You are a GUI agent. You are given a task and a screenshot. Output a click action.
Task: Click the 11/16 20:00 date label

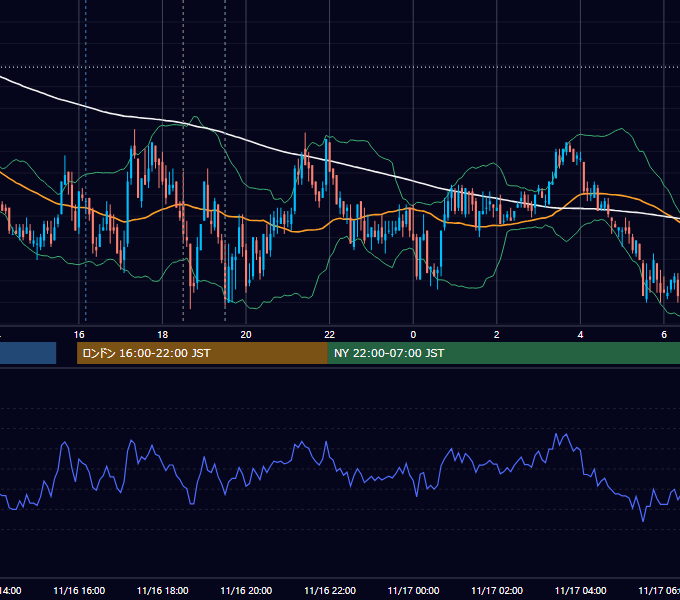point(246,590)
